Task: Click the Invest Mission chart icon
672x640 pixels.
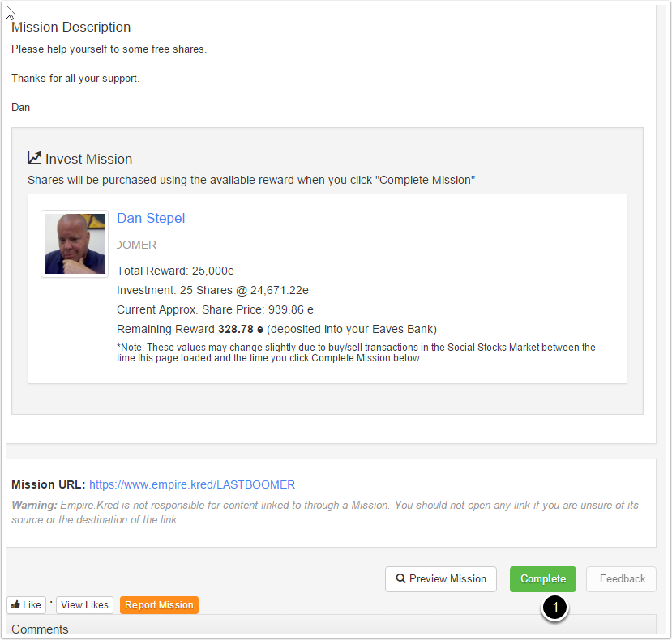Action: point(34,158)
